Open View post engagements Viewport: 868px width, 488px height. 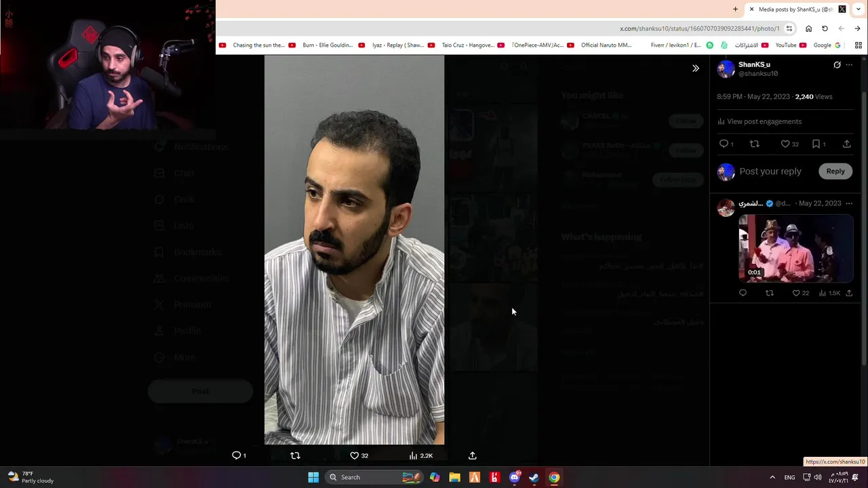point(759,121)
